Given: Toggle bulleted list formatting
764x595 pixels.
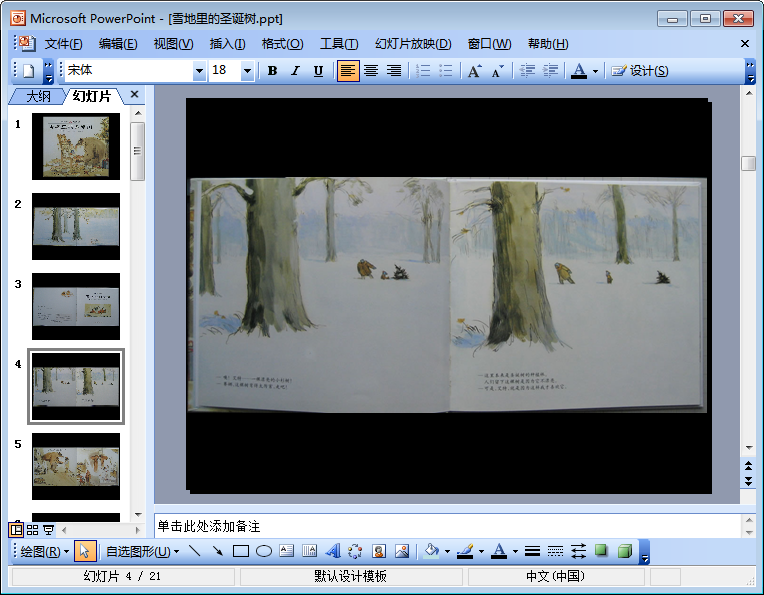Looking at the screenshot, I should tap(446, 71).
